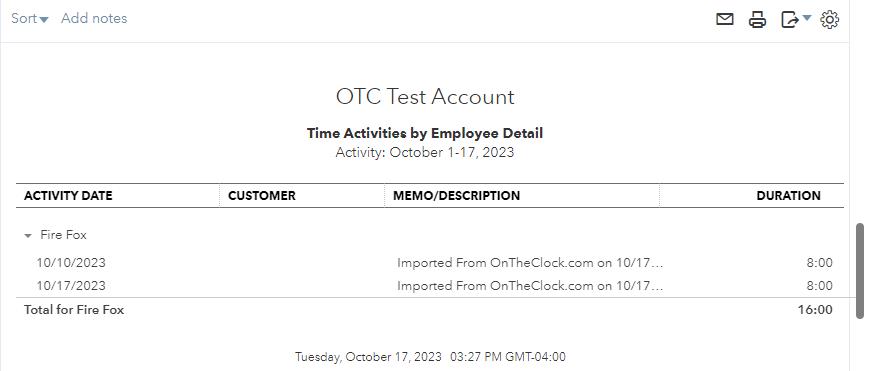Viewport: 870px width, 371px height.
Task: Click the MEMO/DESCRIPTION column header
Action: click(457, 196)
